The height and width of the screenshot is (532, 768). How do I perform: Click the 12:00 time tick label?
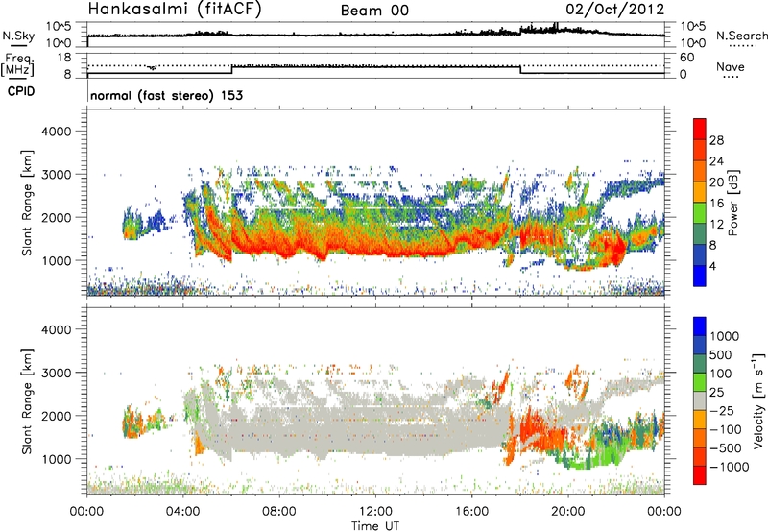tap(375, 512)
